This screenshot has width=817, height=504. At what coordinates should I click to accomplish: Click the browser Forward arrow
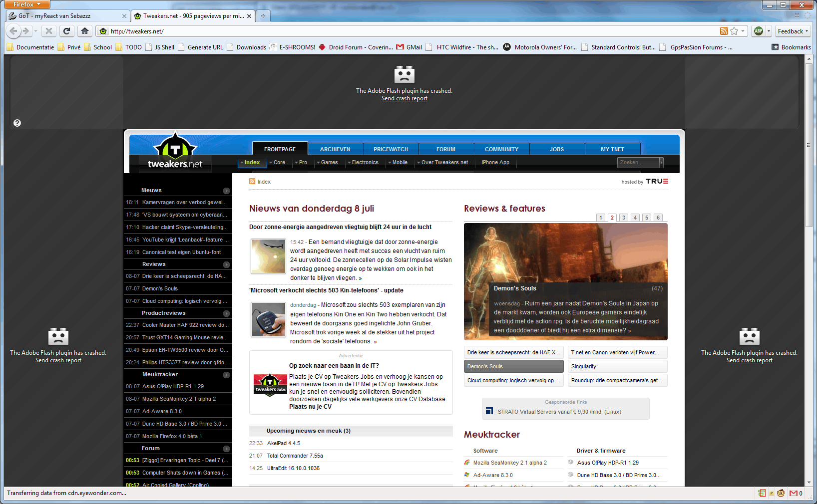pos(26,31)
